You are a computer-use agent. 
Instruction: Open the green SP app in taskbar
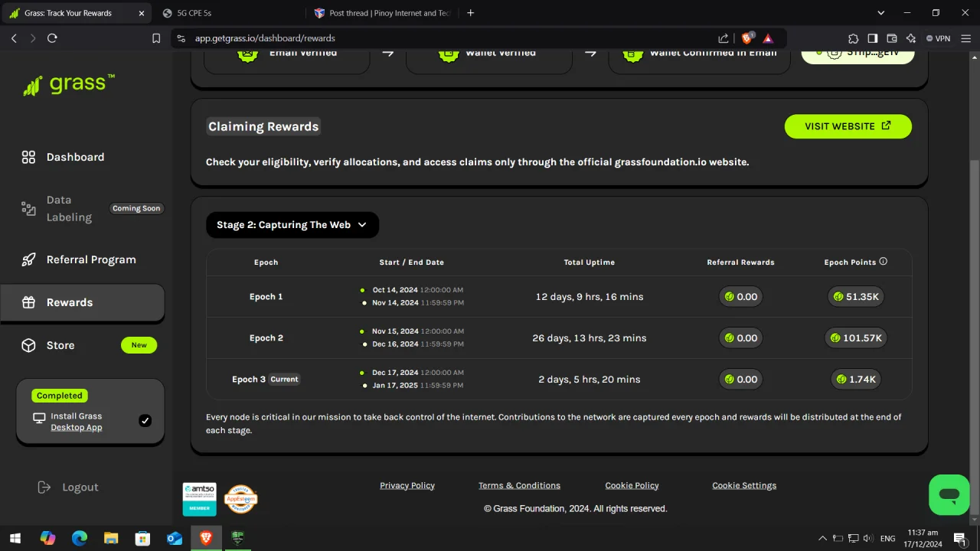(237, 538)
